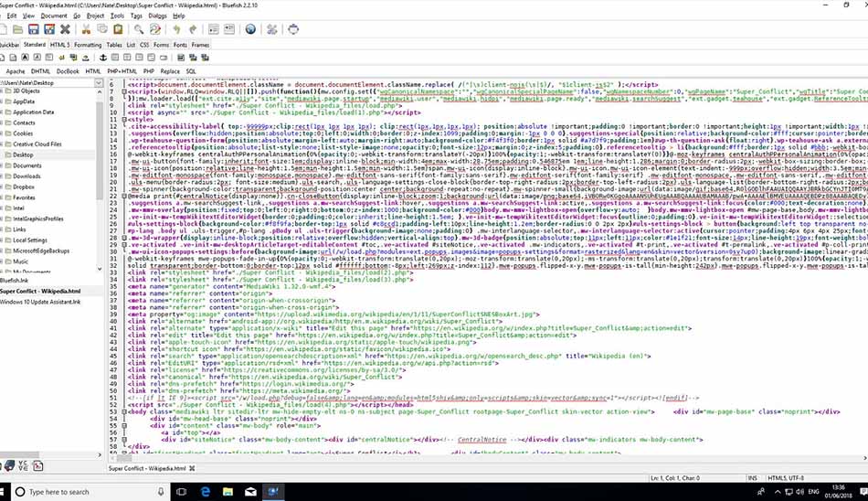This screenshot has height=501, width=868.
Task: Paste using the clipboard icon
Action: click(118, 29)
